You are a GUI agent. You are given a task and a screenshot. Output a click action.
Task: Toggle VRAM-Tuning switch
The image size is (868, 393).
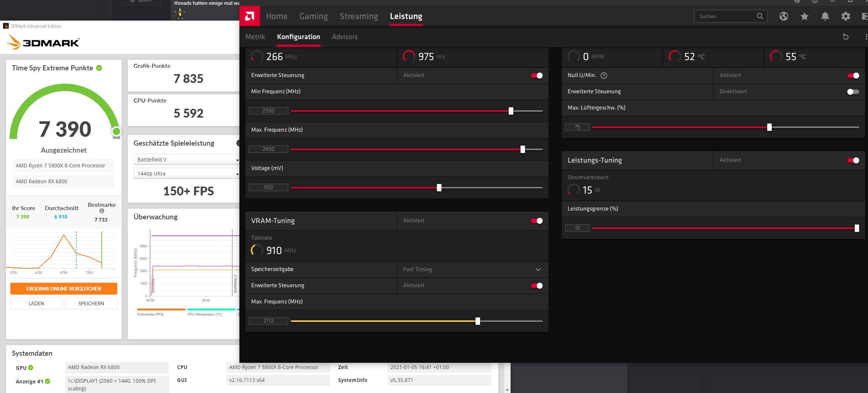[536, 220]
